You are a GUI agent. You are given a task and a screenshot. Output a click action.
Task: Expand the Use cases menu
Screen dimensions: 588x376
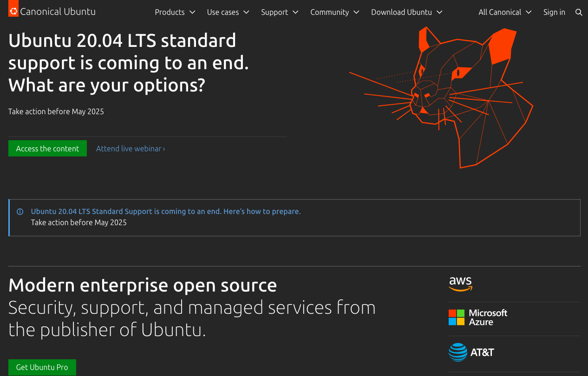click(228, 12)
